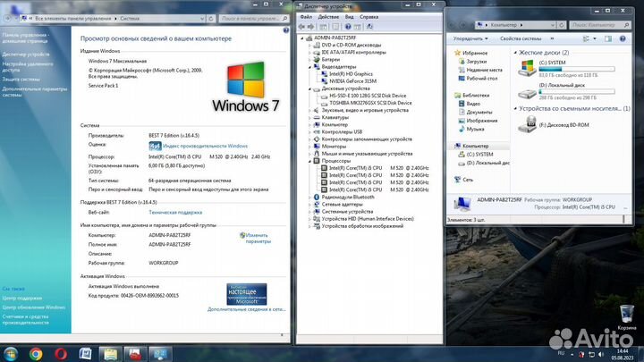This screenshot has width=644, height=362.
Task: Open Защита системы in the left sidebar
Action: [x=21, y=80]
